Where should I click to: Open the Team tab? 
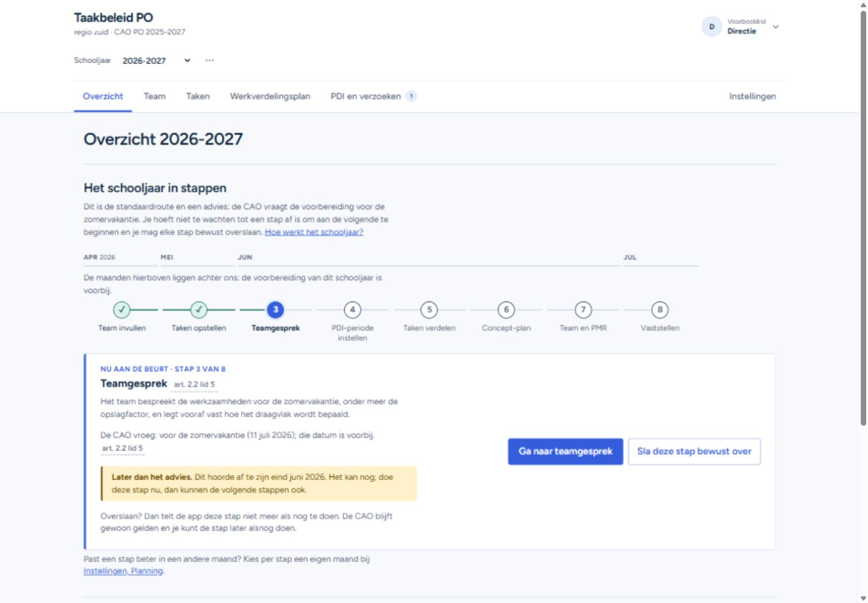tap(155, 96)
